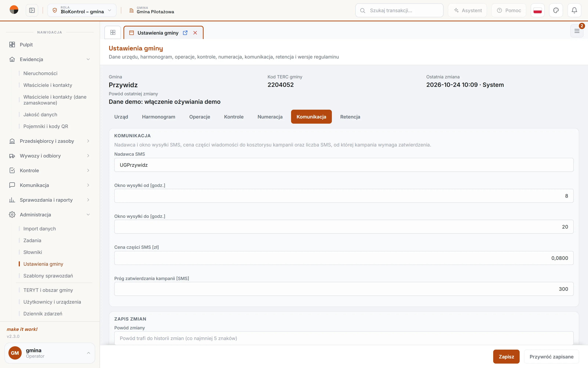Click the Nadawca SMS input field
Screen dimensions: 588x368
(x=344, y=165)
